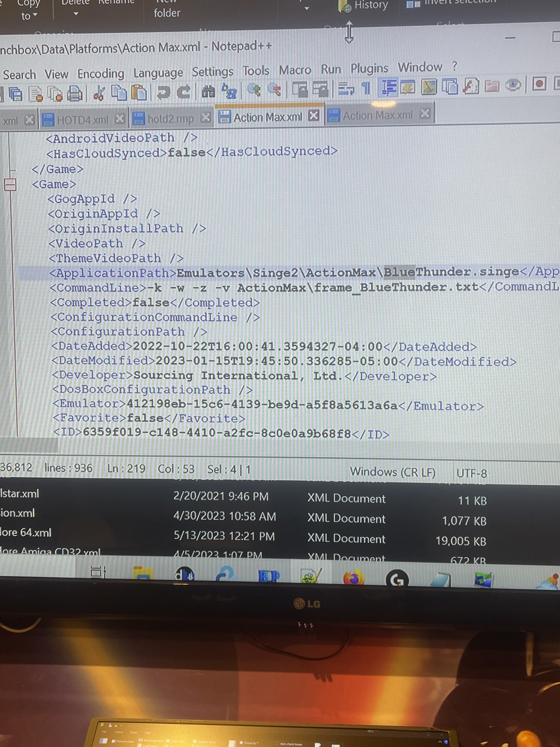Image resolution: width=560 pixels, height=747 pixels.
Task: Toggle synchronize horizontal scrolling icon
Action: 320,89
